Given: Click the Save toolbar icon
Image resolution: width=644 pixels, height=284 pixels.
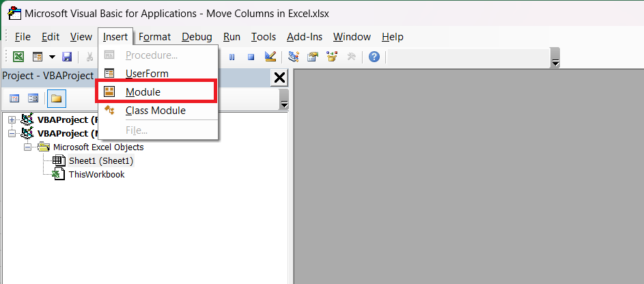Looking at the screenshot, I should [66, 57].
